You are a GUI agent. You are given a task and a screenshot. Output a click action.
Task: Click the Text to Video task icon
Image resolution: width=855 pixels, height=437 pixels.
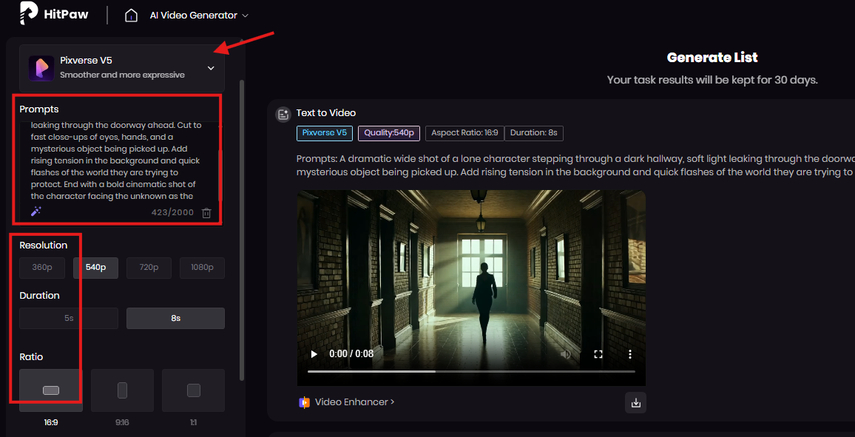tap(283, 113)
